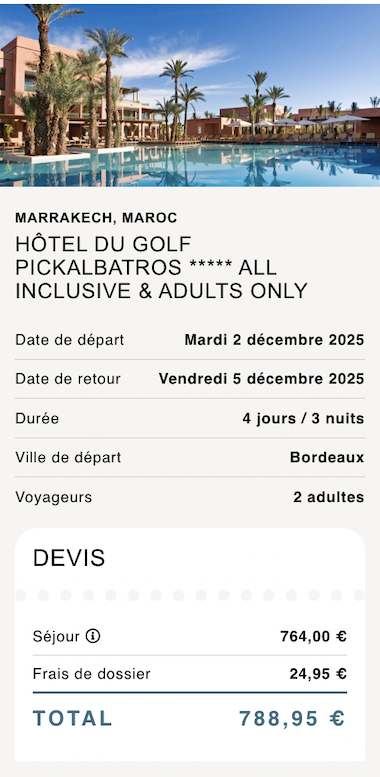Select the Bordeaux departure city value

click(x=327, y=457)
